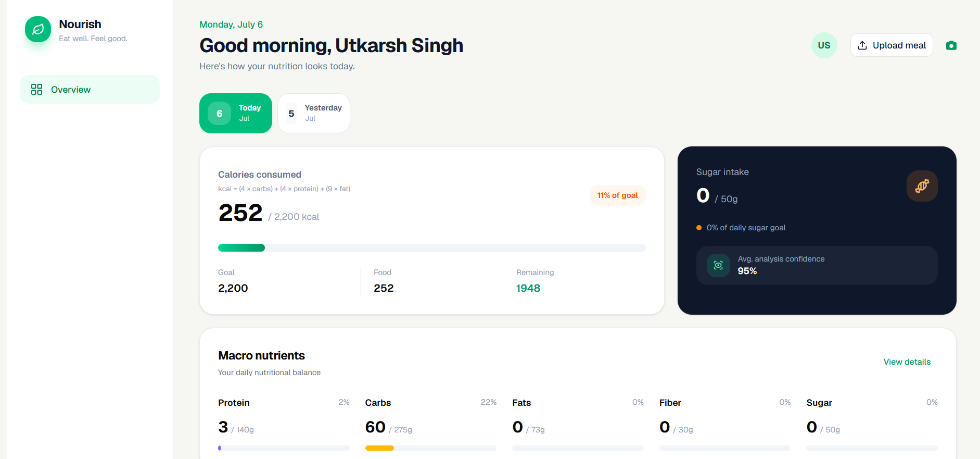The width and height of the screenshot is (980, 459).
Task: Click the Remaining 1948 value
Action: (528, 288)
